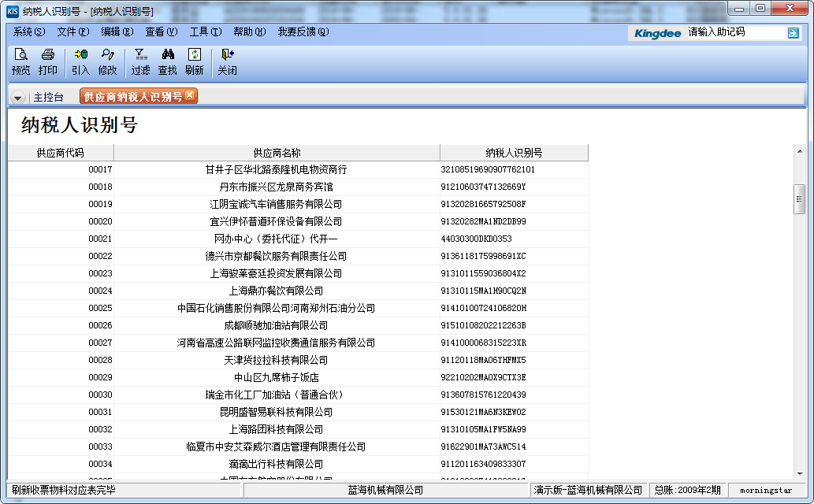This screenshot has height=504, width=814.
Task: Switch to the 主控台 tab
Action: click(49, 98)
